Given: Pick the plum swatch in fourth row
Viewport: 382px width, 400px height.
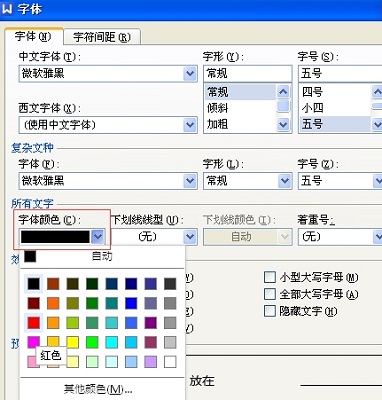Looking at the screenshot, I should [x=151, y=342].
